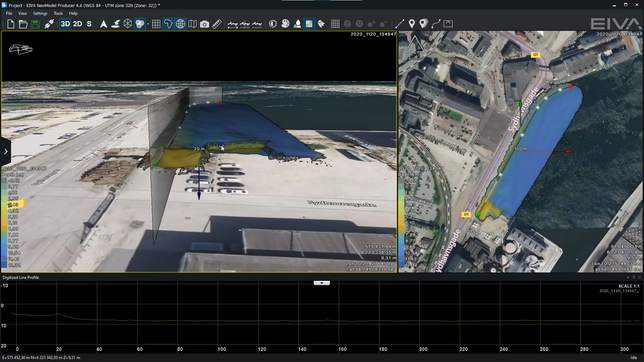
Task: Click the digitize line tool
Action: pyautogui.click(x=399, y=24)
